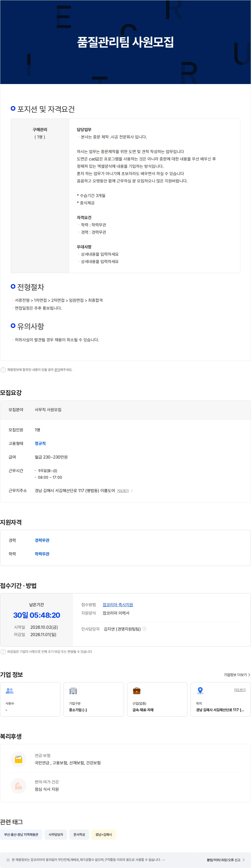This screenshot has width=251, height=868.
Task: Click the 08:00 ~ 17:00 working hours text
Action: [50, 477]
